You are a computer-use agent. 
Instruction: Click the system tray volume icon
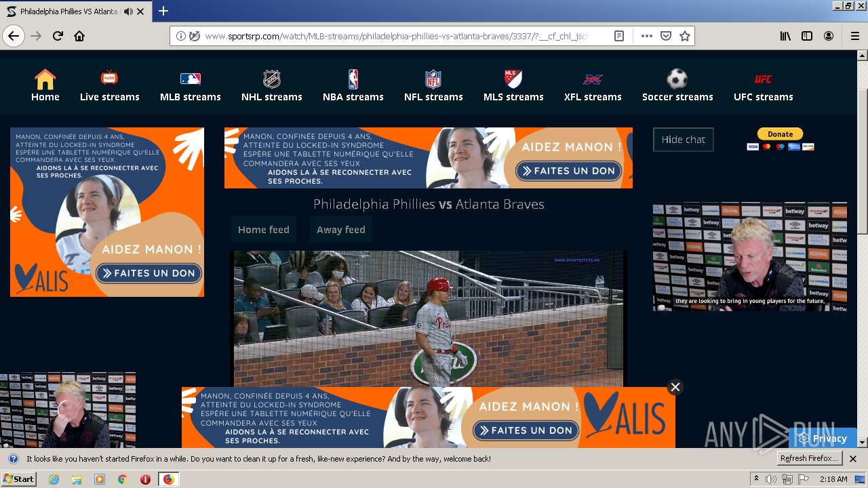[771, 479]
